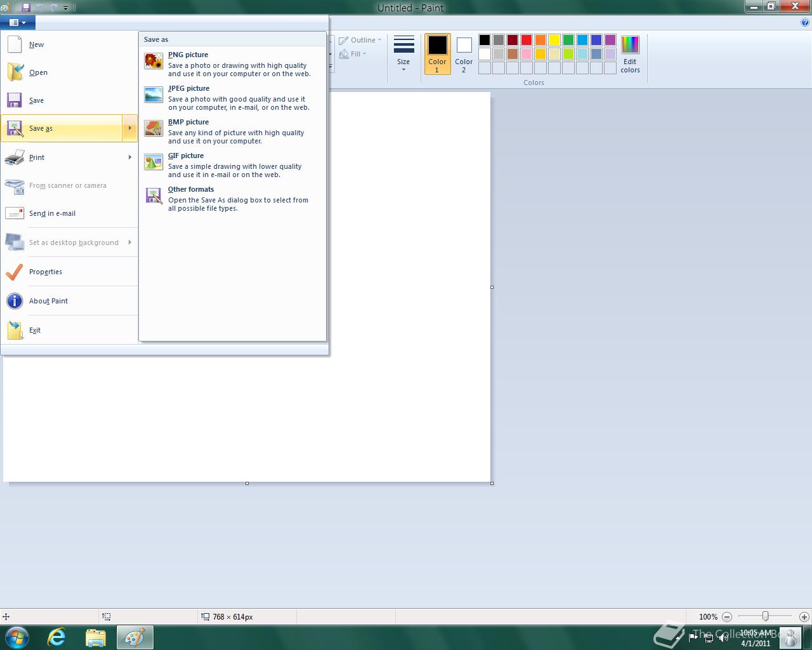Open Windows Explorer from taskbar
The width and height of the screenshot is (812, 650).
pos(96,637)
